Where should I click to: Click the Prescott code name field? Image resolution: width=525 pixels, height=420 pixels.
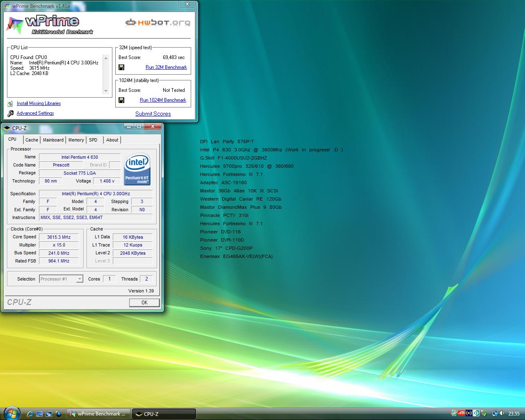[x=61, y=165]
